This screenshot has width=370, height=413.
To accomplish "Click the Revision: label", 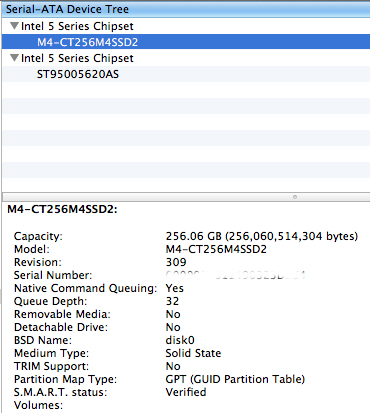I will pos(38,262).
